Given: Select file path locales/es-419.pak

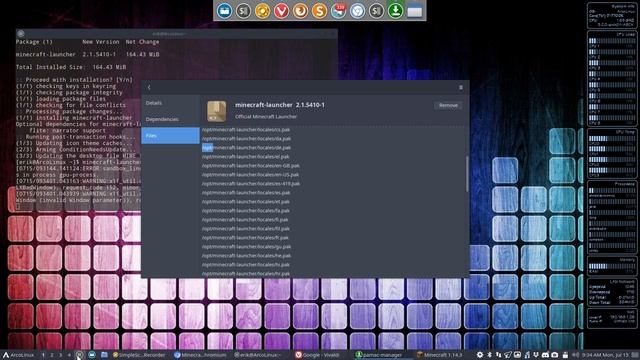Looking at the screenshot, I should 251,184.
